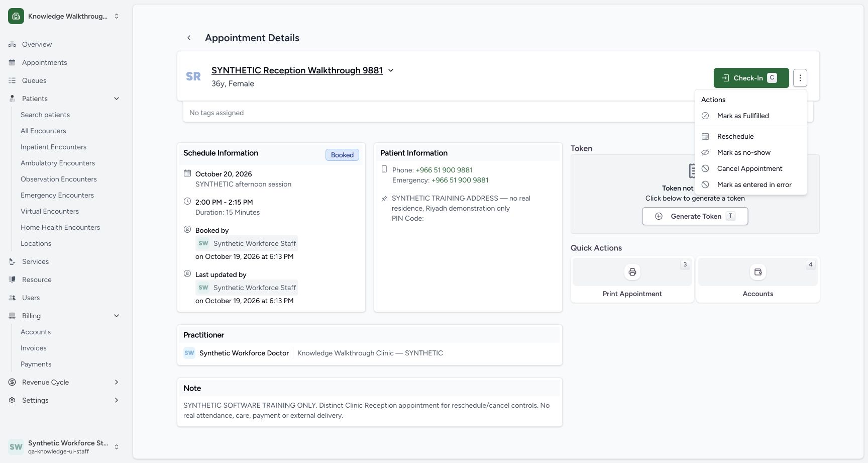
Task: Open Locations under Patients
Action: pyautogui.click(x=36, y=243)
